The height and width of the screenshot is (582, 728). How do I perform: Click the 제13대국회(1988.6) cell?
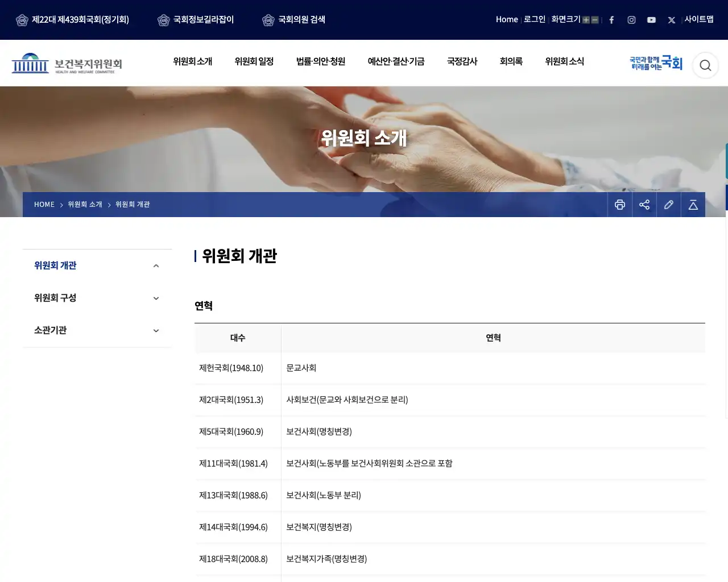(x=238, y=496)
